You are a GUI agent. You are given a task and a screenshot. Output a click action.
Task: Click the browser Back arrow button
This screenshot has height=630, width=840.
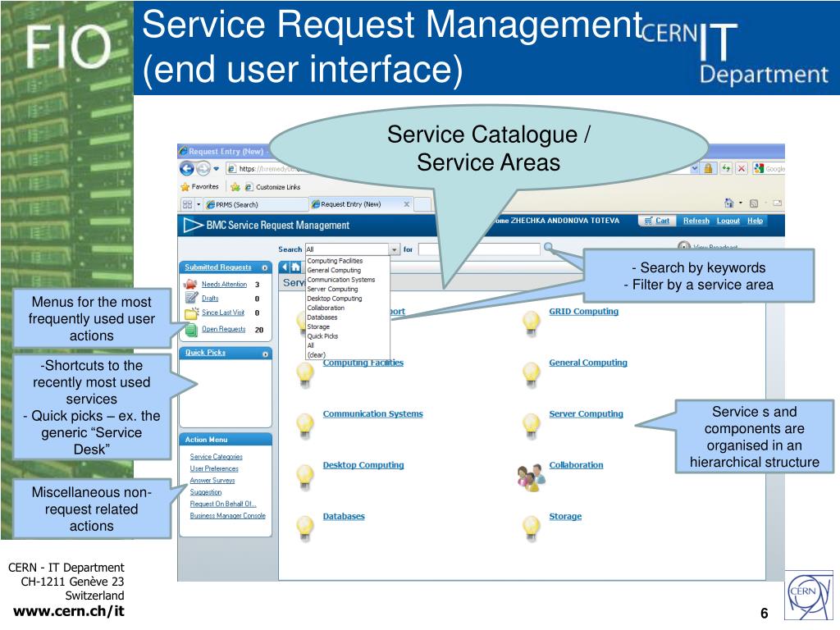(186, 169)
